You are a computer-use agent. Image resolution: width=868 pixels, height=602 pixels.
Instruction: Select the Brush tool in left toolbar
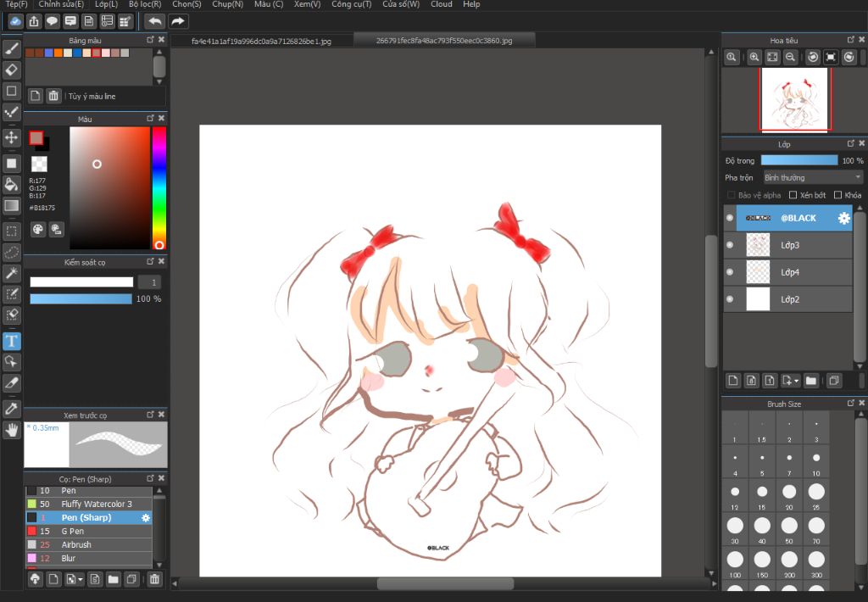click(x=12, y=49)
